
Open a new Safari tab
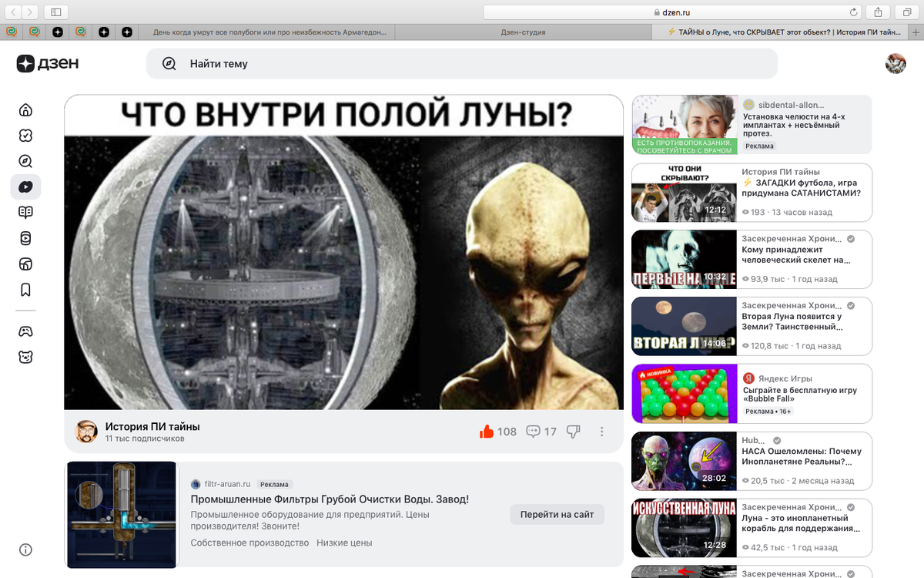click(916, 32)
